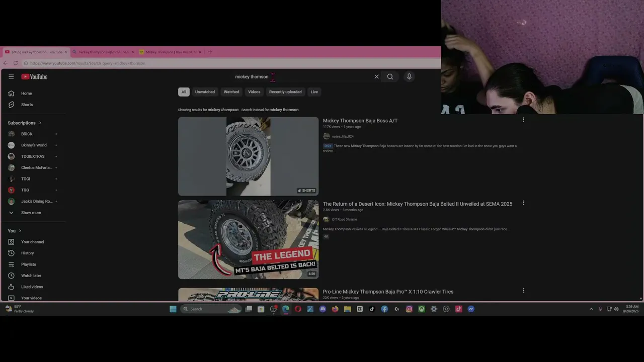Switch to the mickey thompson baja tires search tab
The image size is (644, 362).
[103, 52]
